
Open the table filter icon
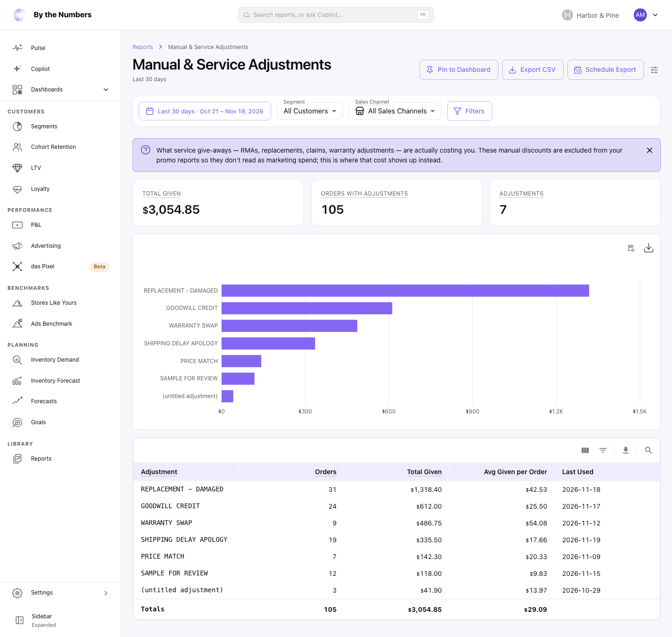603,450
